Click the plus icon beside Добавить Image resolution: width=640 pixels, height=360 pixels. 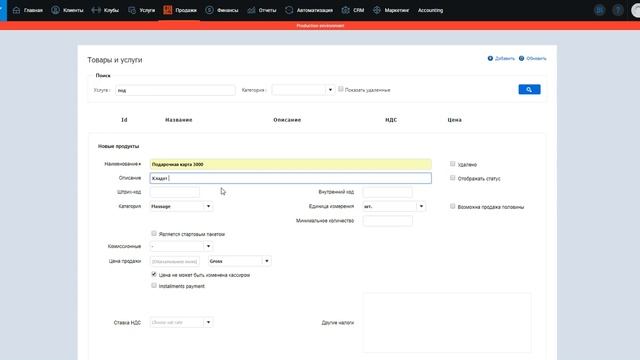(x=490, y=58)
